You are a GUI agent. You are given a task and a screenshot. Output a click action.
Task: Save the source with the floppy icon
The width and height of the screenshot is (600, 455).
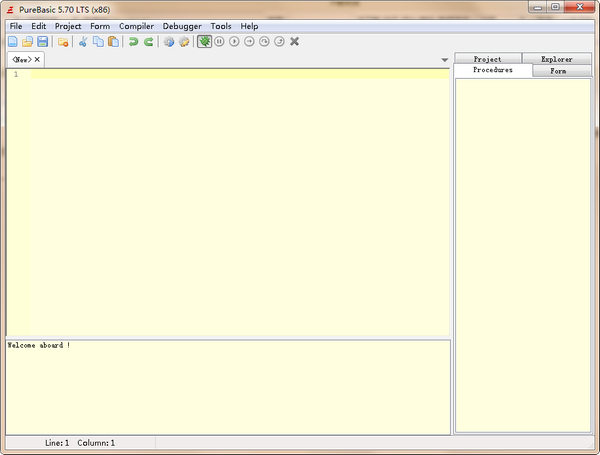(x=42, y=42)
